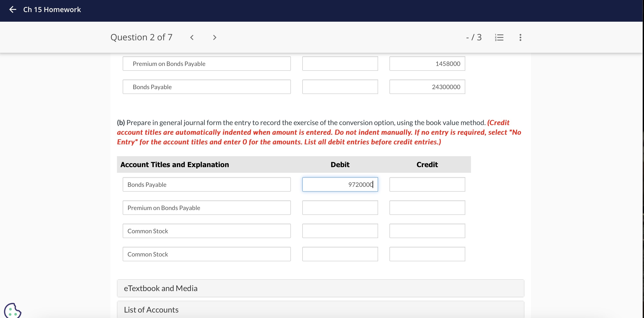Click debit field for last Common Stock row
The image size is (644, 318).
pyautogui.click(x=340, y=254)
